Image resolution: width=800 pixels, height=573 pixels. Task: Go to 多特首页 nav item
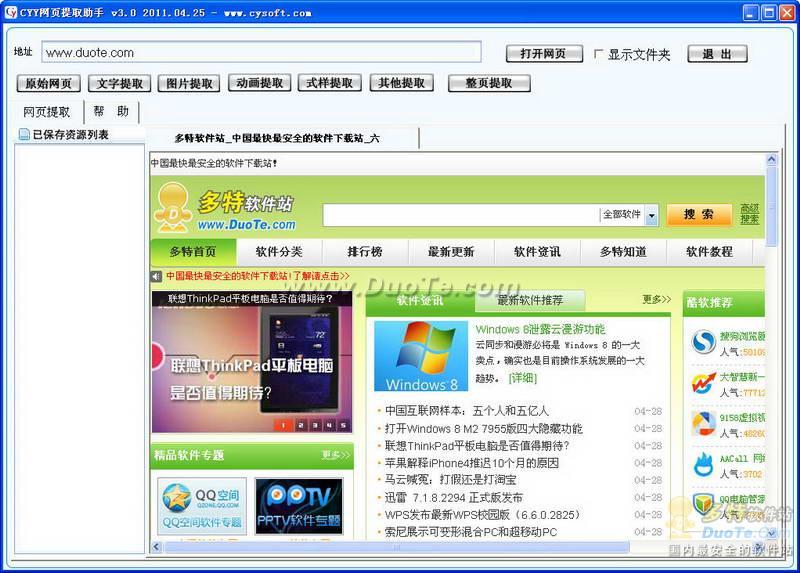coord(193,252)
